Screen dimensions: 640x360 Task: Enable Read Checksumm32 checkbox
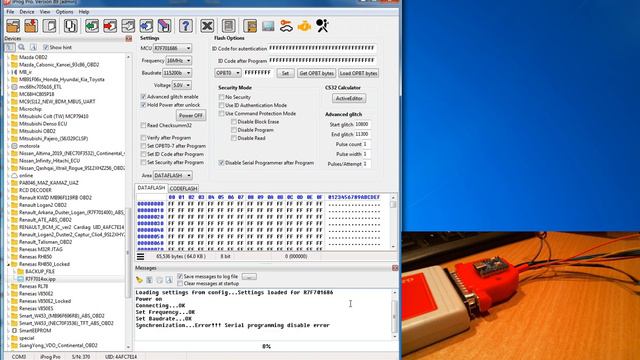click(143, 125)
